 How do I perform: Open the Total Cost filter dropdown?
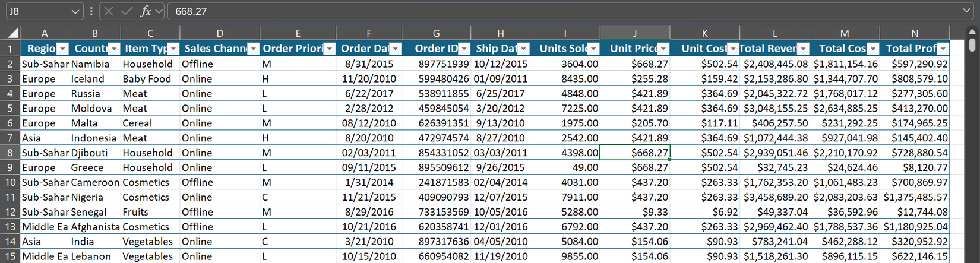(x=872, y=49)
